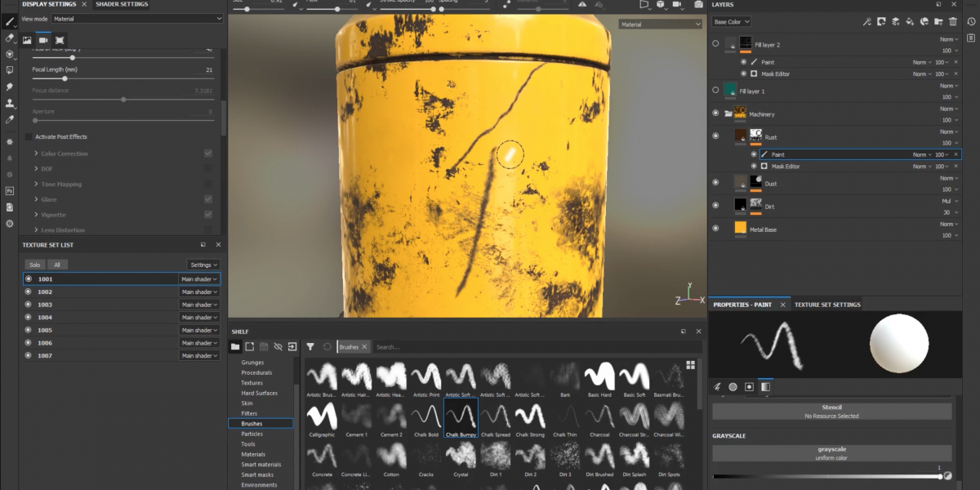Viewport: 980px width, 490px height.
Task: Click the Stencil resource selection button
Action: (x=832, y=412)
